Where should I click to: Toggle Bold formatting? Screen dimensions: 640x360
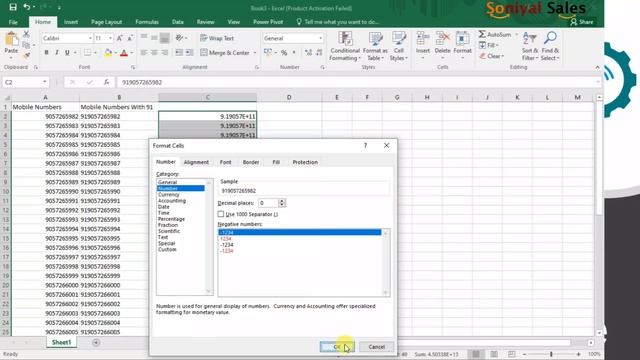click(x=46, y=53)
